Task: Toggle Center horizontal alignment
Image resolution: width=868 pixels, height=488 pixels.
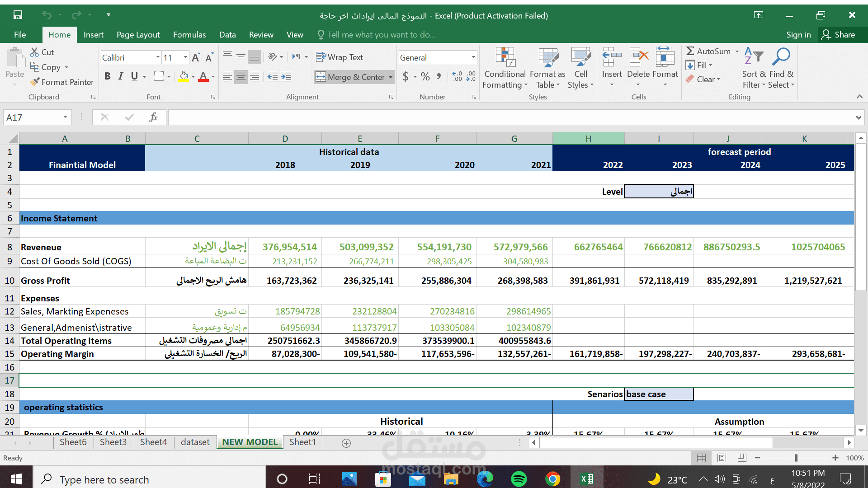Action: tap(241, 77)
